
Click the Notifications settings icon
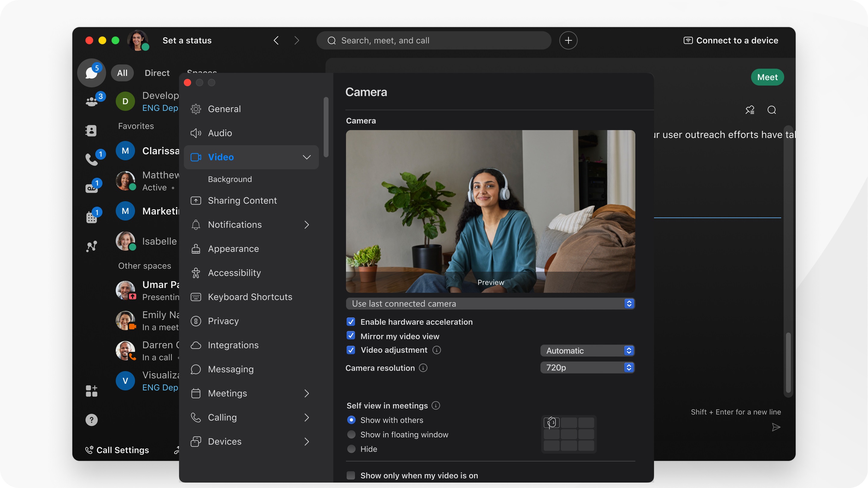coord(196,225)
